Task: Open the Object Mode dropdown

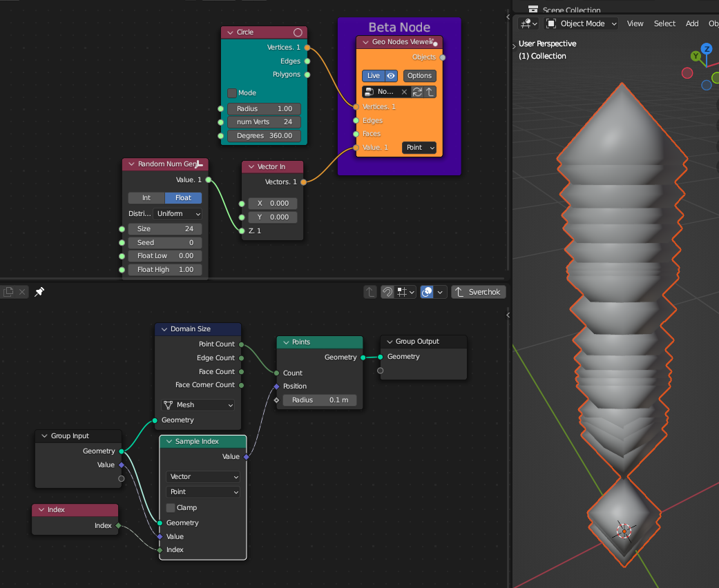Action: (581, 23)
